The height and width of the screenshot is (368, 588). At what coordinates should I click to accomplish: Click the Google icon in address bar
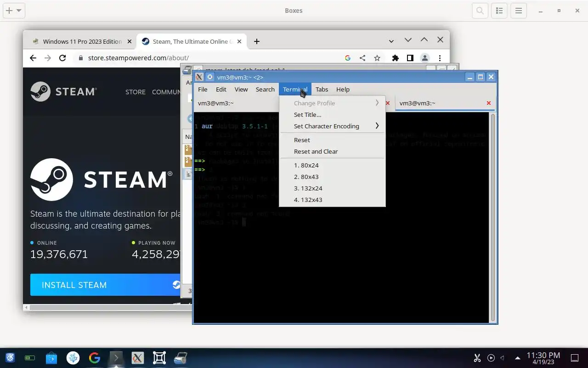tap(348, 58)
